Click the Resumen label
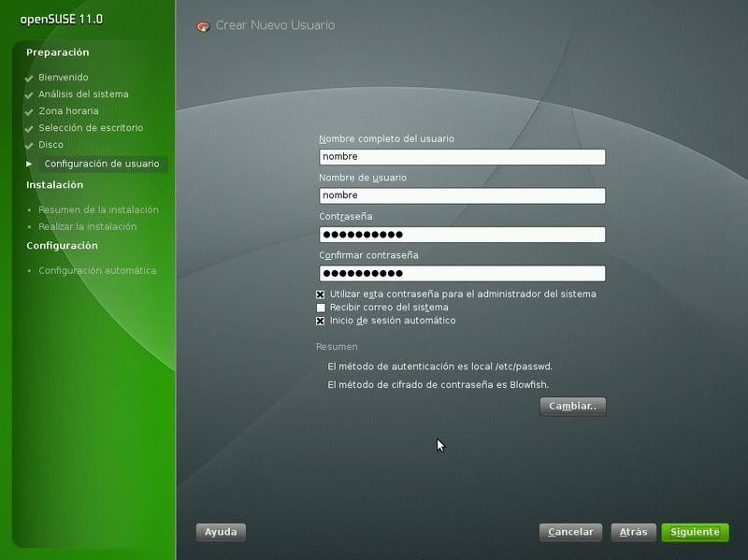The image size is (748, 560). pyautogui.click(x=337, y=347)
